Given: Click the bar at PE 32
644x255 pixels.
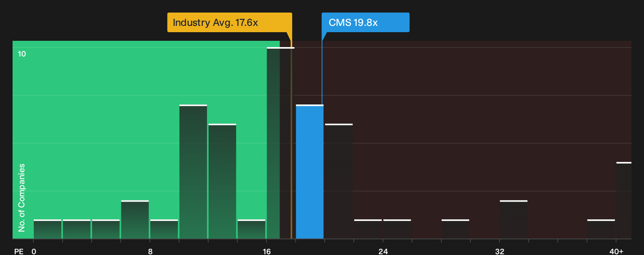Looking at the screenshot, I should coord(514,220).
